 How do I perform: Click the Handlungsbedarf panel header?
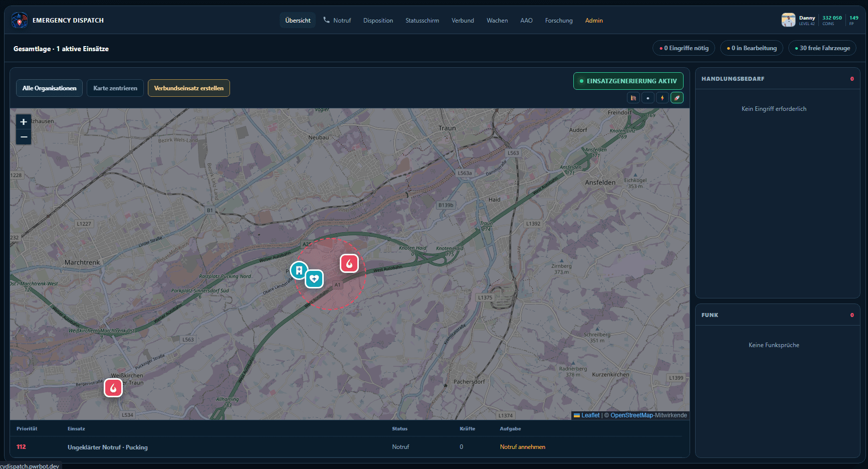778,79
